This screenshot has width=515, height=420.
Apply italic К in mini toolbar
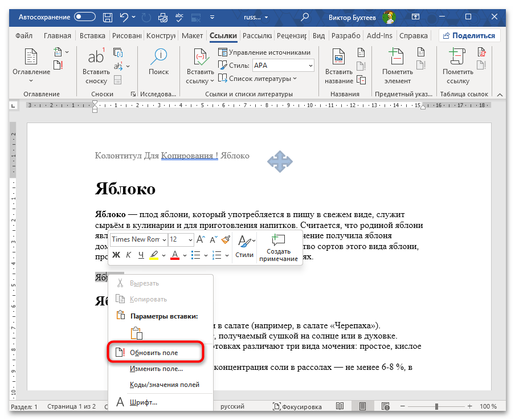pyautogui.click(x=128, y=255)
